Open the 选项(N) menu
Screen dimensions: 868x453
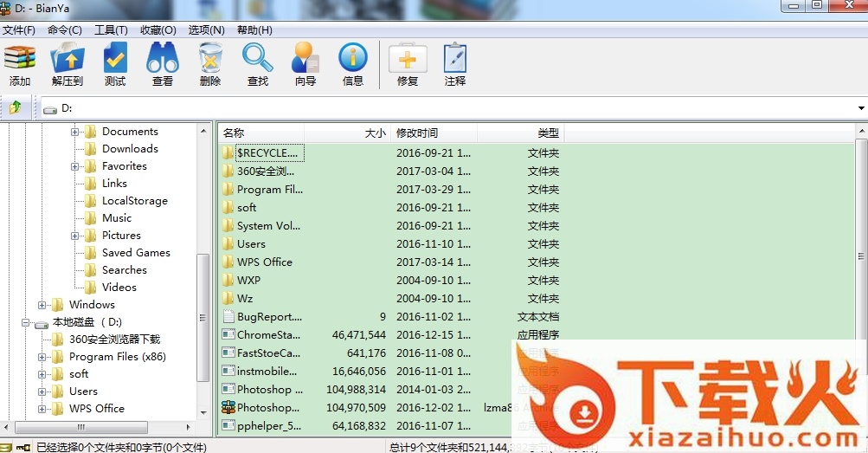coord(207,30)
